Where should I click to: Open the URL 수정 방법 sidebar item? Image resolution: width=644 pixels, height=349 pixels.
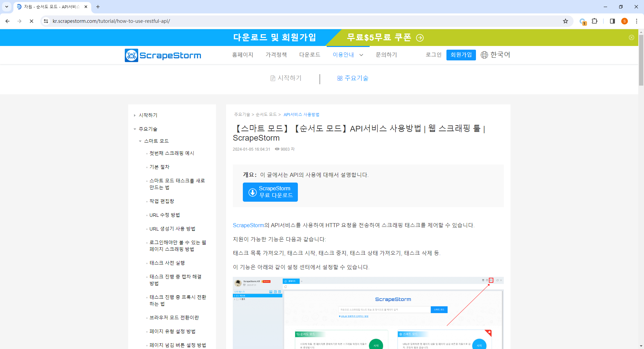(165, 215)
